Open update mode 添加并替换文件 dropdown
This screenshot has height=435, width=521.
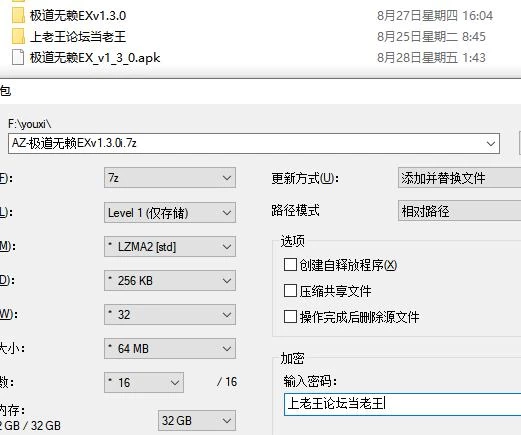point(459,178)
